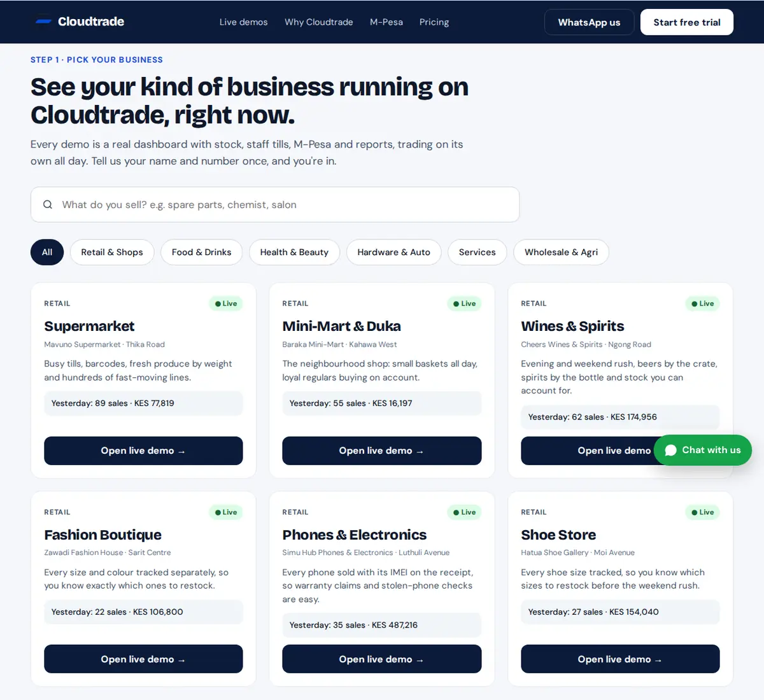Open the M-Pesa nav link

(x=386, y=22)
